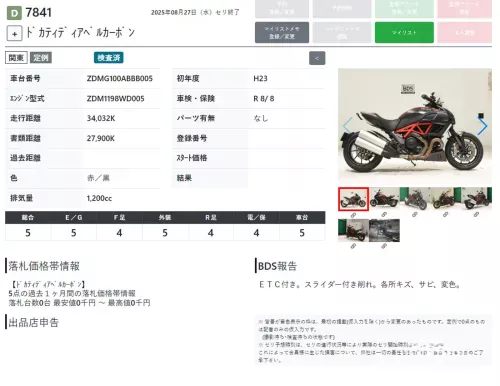Click the plus icon beside the bike name
Screen dimensions: 500x386
click(x=14, y=33)
